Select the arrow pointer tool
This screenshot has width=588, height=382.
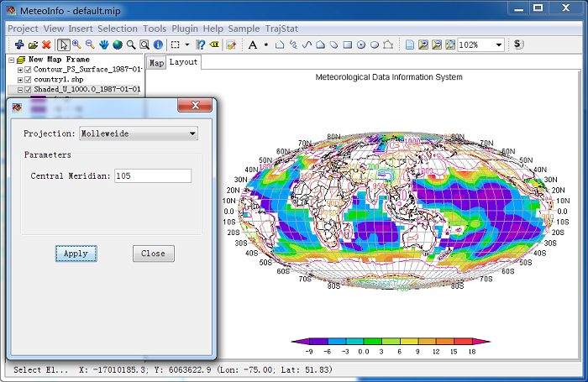63,44
